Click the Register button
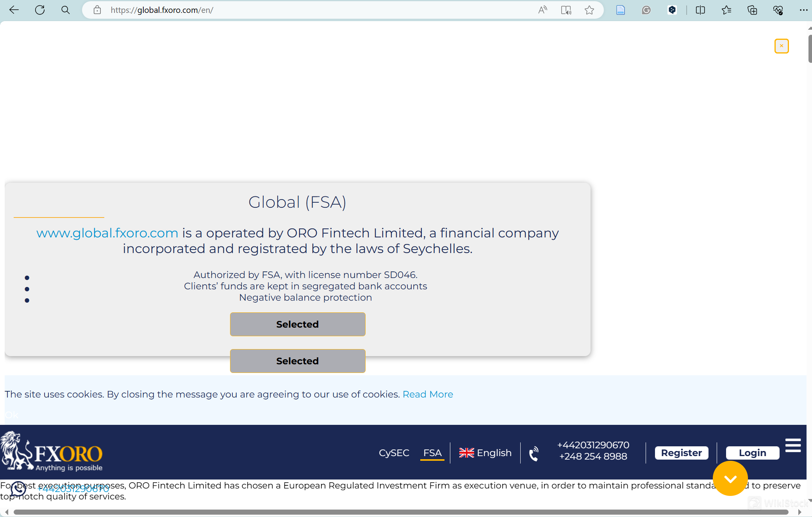812x517 pixels. pyautogui.click(x=681, y=453)
